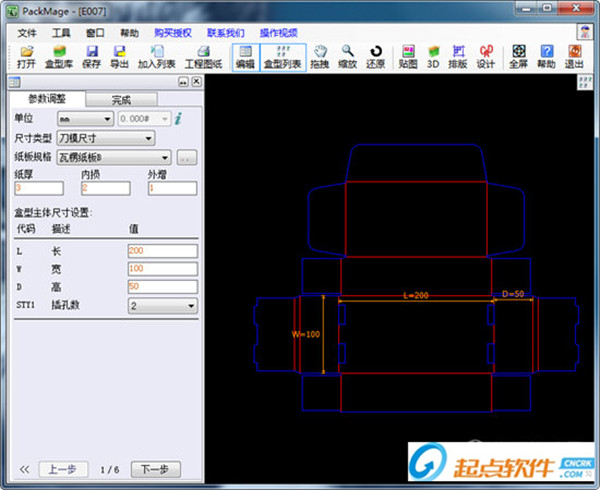Click the 排版 layout icon
The width and height of the screenshot is (600, 490).
pos(459,56)
